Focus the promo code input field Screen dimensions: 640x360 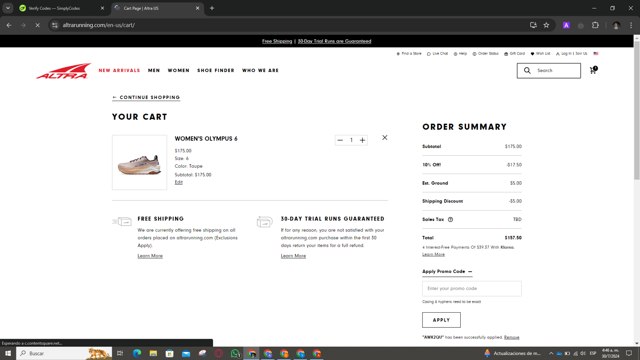point(471,288)
